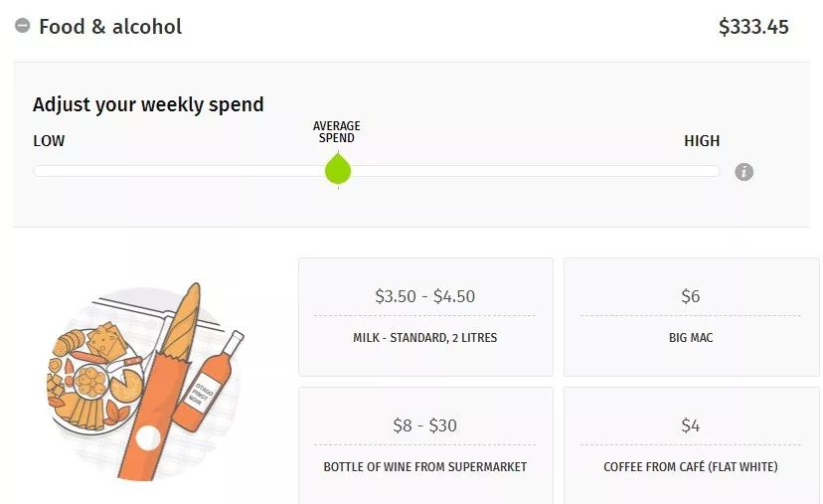
Task: Open the Bottle of Wine from Supermarket card
Action: pos(425,445)
